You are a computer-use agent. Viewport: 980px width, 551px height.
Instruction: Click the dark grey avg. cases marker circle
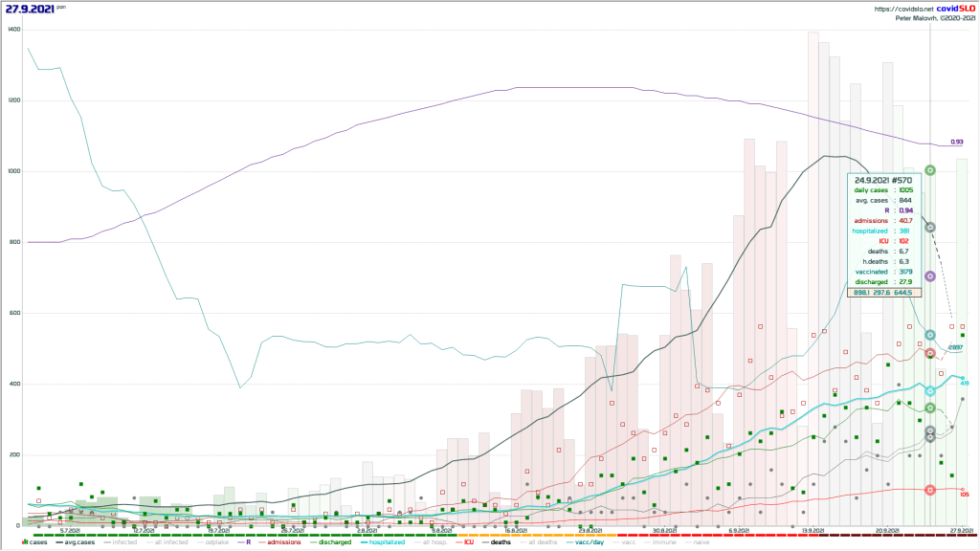pyautogui.click(x=930, y=227)
